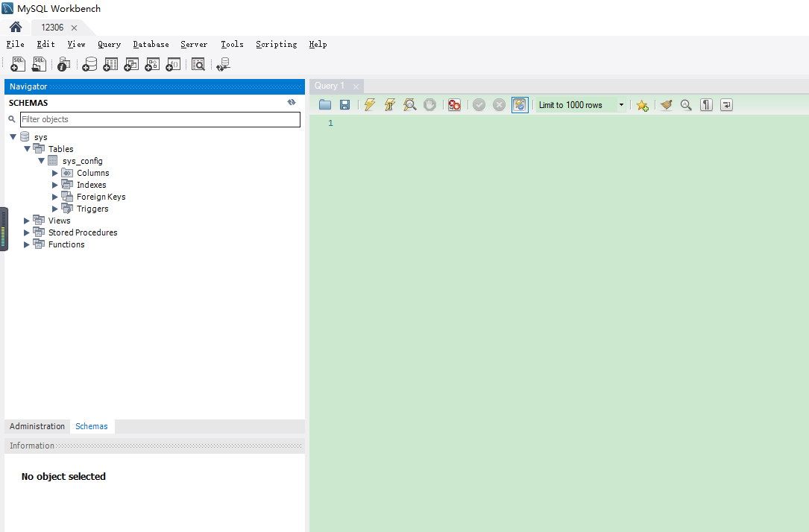Show the find panel magnifier icon

tap(686, 104)
